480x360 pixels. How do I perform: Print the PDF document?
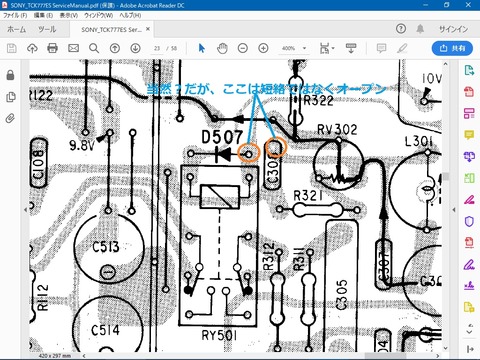click(x=52, y=48)
